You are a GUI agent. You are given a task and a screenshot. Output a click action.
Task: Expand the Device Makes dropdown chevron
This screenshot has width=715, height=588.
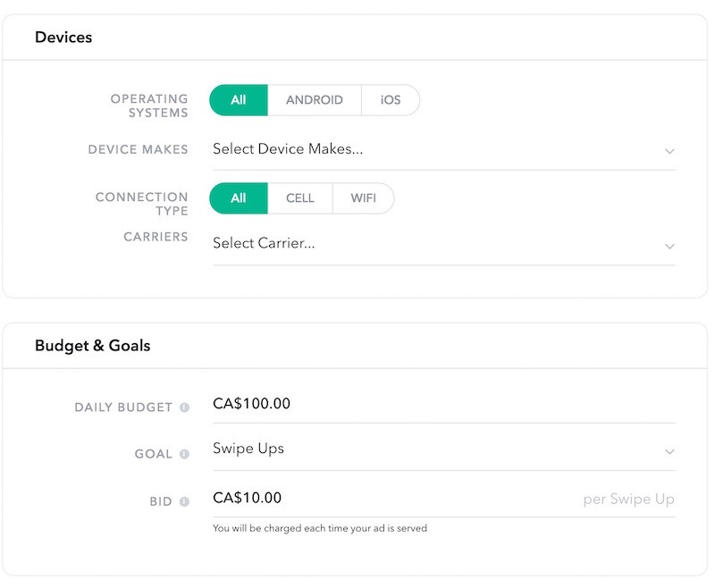click(x=669, y=151)
